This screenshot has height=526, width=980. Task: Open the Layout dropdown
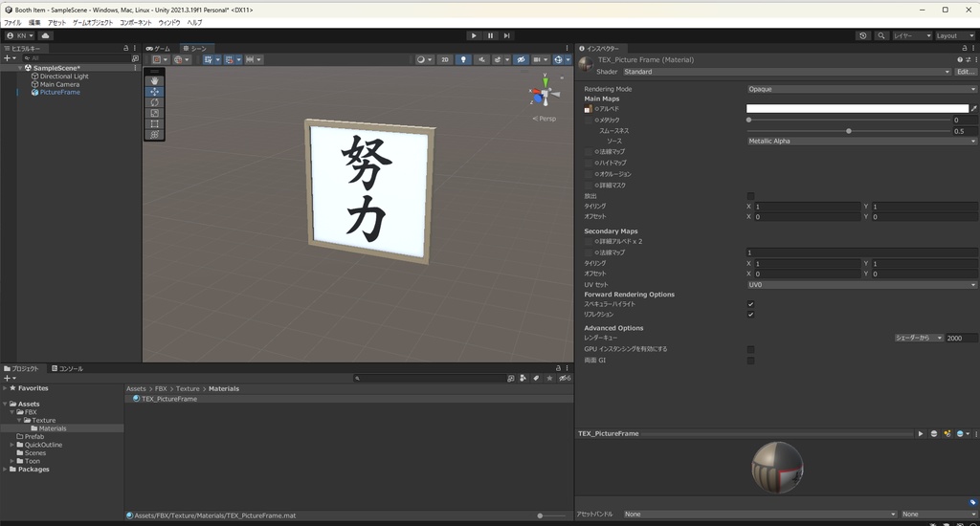click(955, 35)
